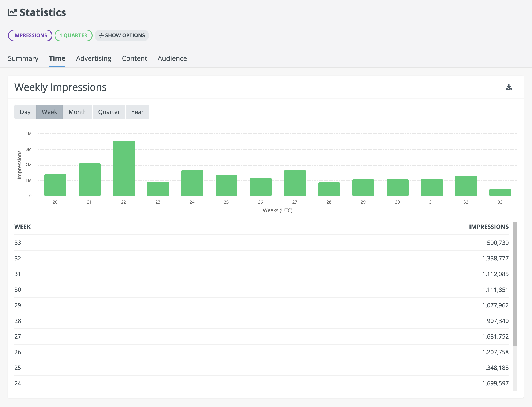This screenshot has height=407, width=532.
Task: Click the Statistics chart icon in header
Action: point(13,12)
